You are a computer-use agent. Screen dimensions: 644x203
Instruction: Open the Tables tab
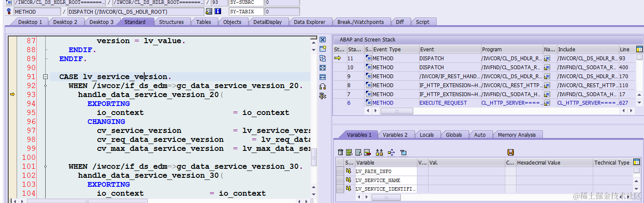click(x=204, y=22)
